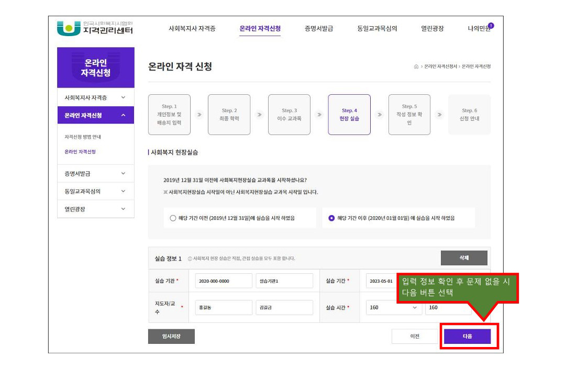
Task: Click the 실습기관1 name field
Action: pos(284,281)
